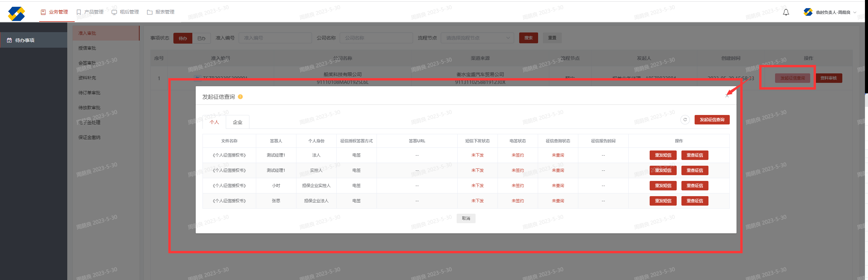This screenshot has width=868, height=280.
Task: Click the refresh icon in dialog
Action: point(685,120)
